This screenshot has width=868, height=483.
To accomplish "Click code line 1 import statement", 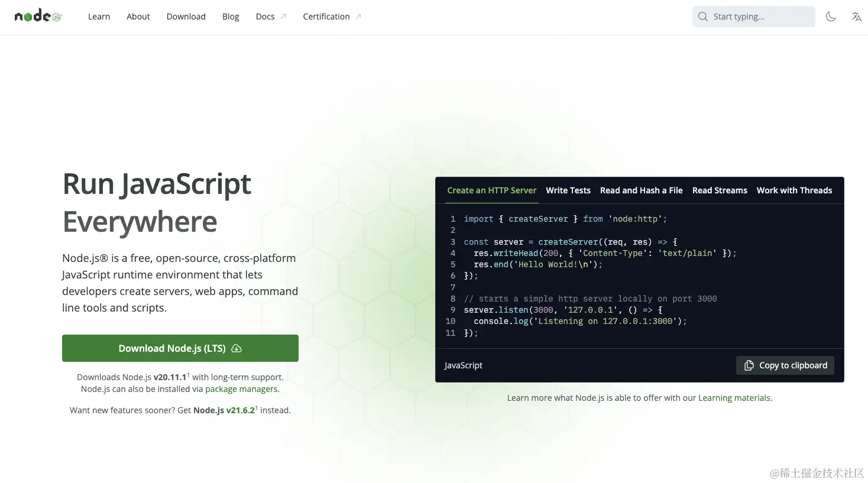I will tap(565, 219).
